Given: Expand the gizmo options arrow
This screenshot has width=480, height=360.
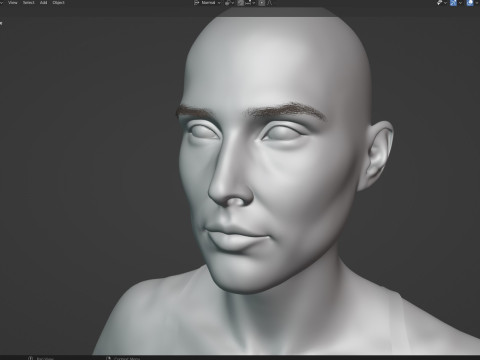Looking at the screenshot, I should click(460, 3).
